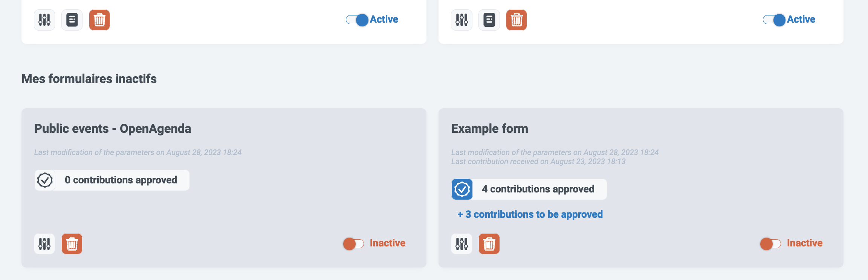Deactivate the first active form's toggle
This screenshot has height=280, width=868.
point(357,20)
